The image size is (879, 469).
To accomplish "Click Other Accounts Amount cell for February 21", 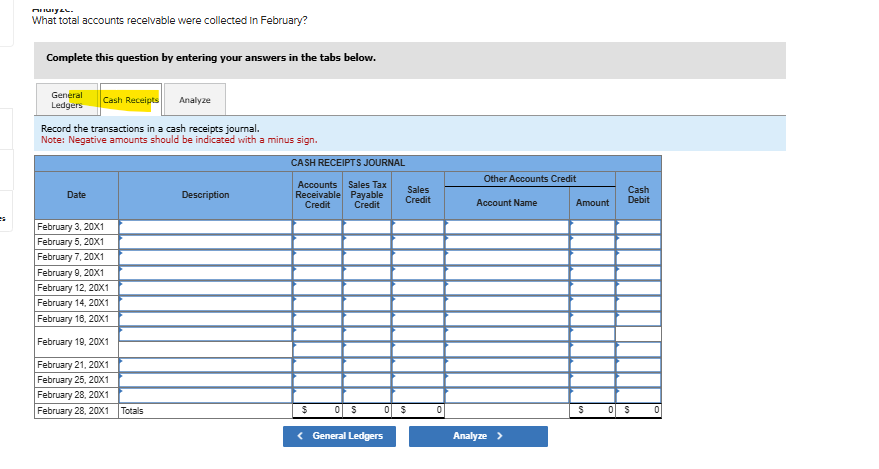I will (592, 365).
